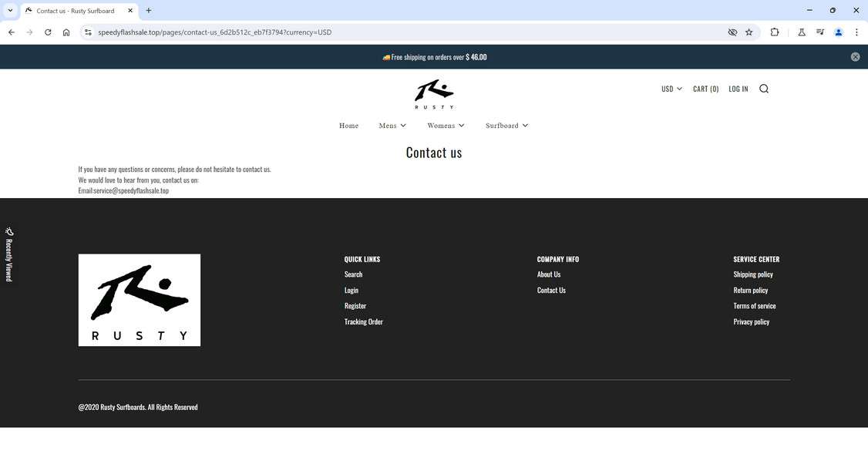The height and width of the screenshot is (464, 868).
Task: Go to Home menu item
Action: 348,126
